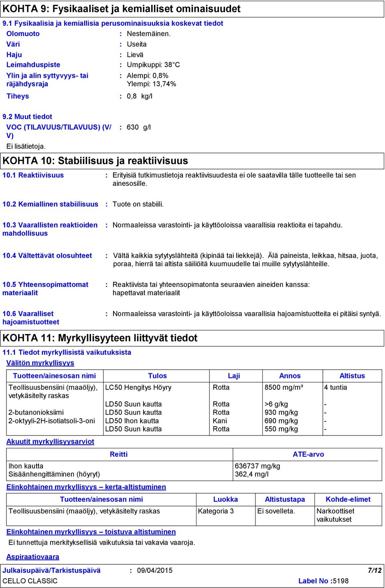
Task: Click the '10.2 Kemiallinen stabiilisuus' label
Action: click(50, 204)
